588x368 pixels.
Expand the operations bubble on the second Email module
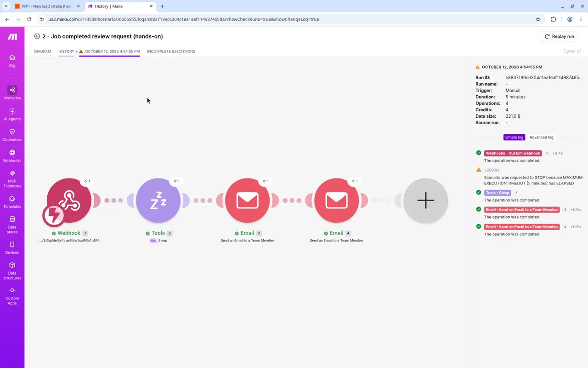(x=354, y=181)
